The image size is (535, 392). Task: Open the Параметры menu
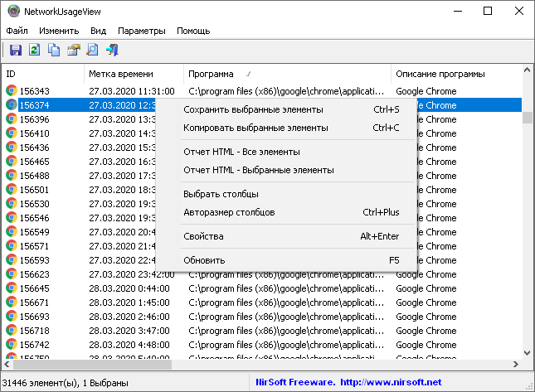click(x=142, y=31)
